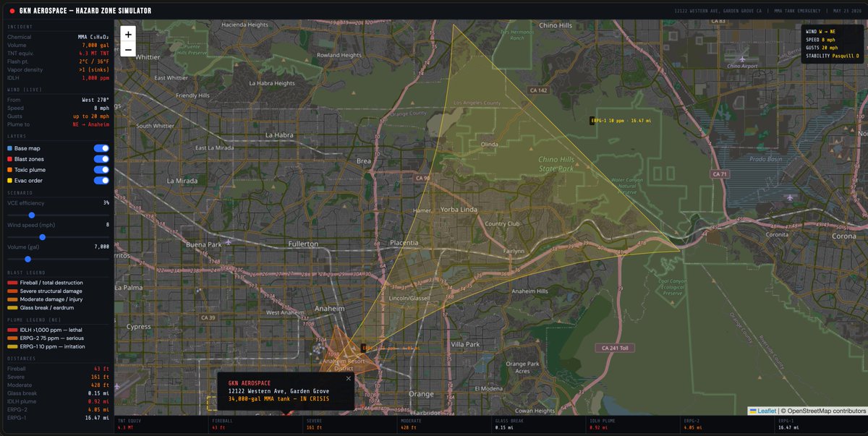Click the Plume to NE → Anaheim value
Image resolution: width=868 pixels, height=436 pixels.
pyautogui.click(x=91, y=124)
